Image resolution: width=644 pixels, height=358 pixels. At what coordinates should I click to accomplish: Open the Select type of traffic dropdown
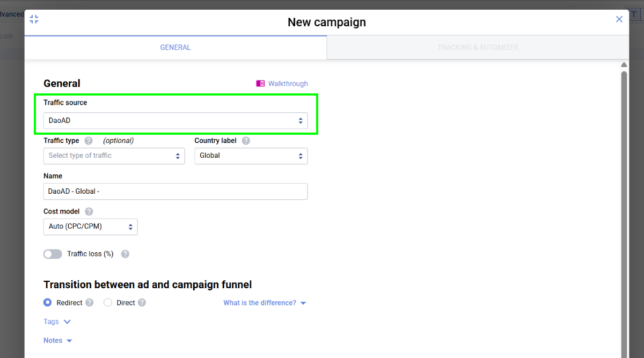click(x=114, y=156)
